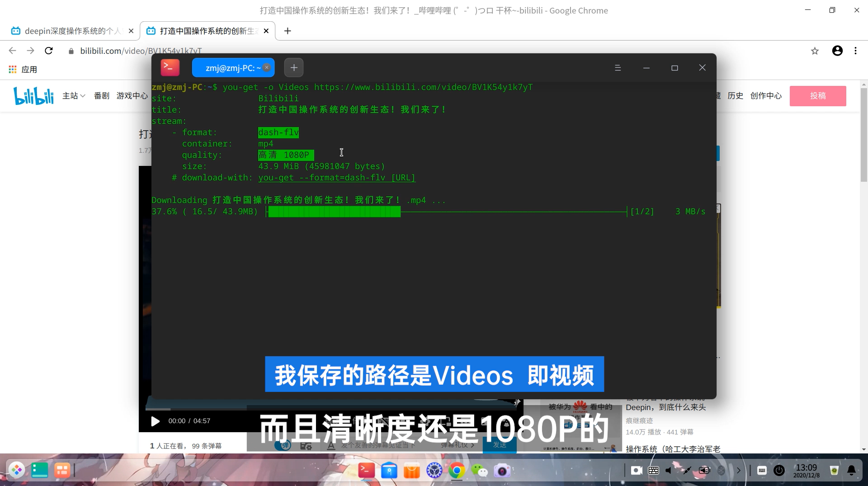Click the bilibili logo
Viewport: 868px width, 486px height.
pyautogui.click(x=34, y=96)
